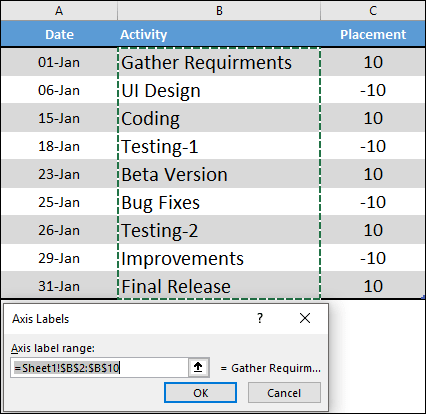This screenshot has height=414, width=426.
Task: Click the 25-Jan date cell
Action: pos(59,202)
